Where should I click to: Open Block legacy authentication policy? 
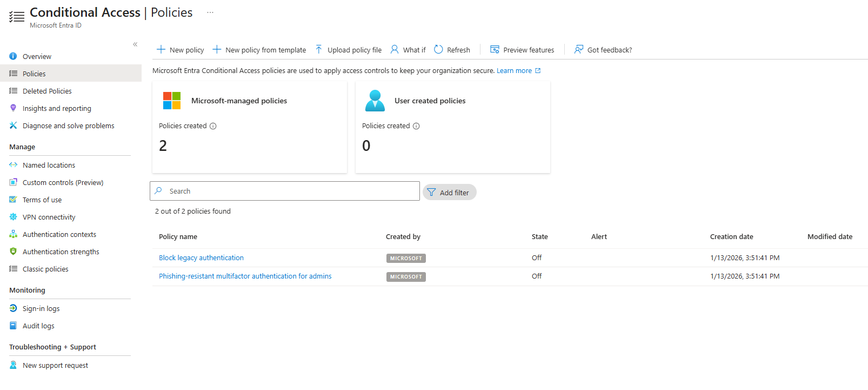tap(201, 257)
